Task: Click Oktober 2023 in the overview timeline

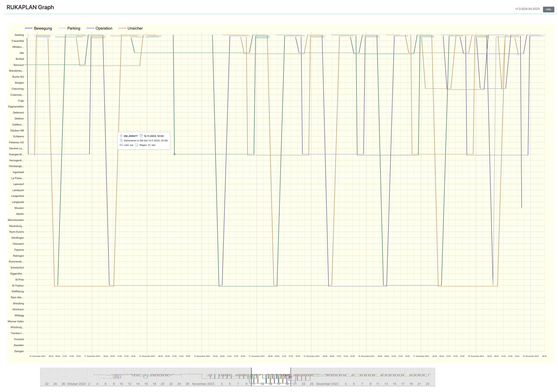Action: coord(76,384)
